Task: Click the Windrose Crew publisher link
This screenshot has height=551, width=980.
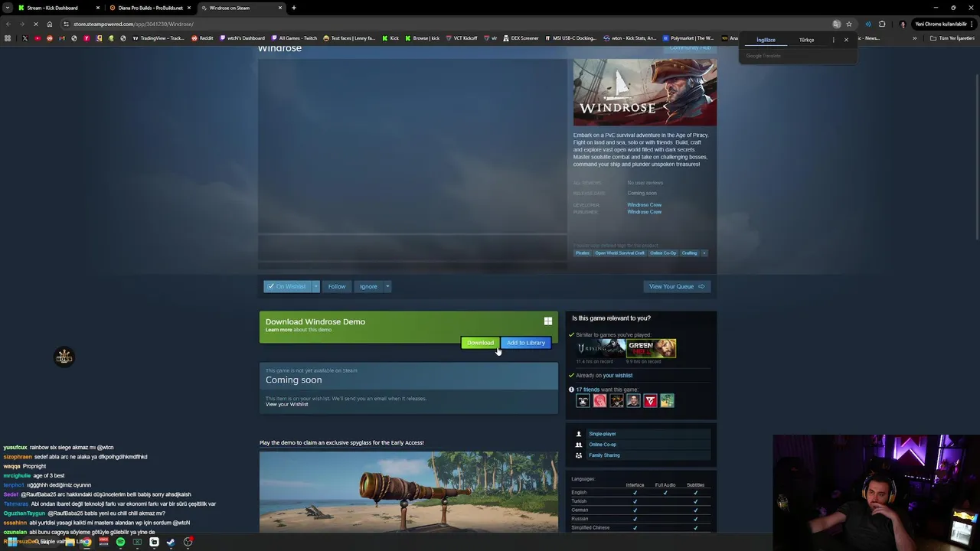Action: 644,212
